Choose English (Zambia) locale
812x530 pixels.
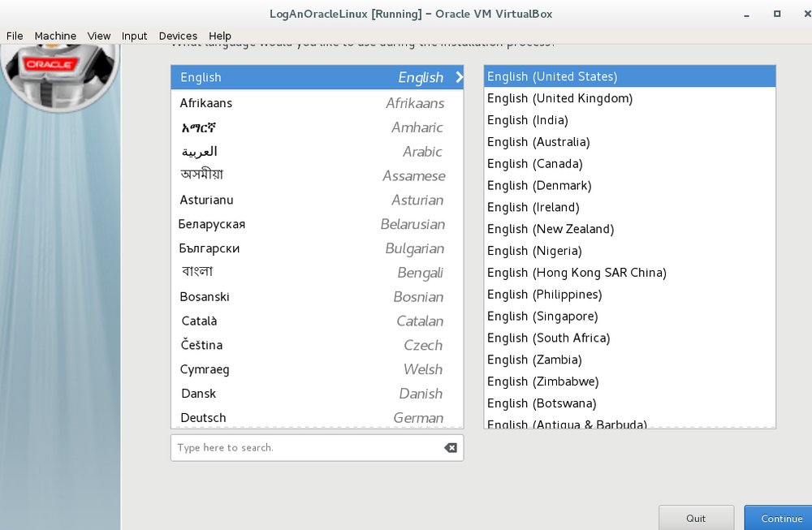pyautogui.click(x=630, y=360)
